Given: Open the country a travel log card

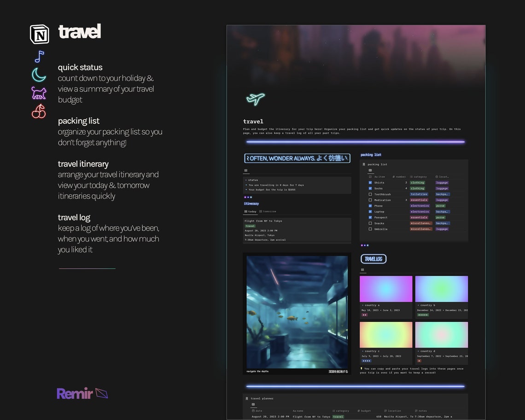Looking at the screenshot, I should [386, 297].
